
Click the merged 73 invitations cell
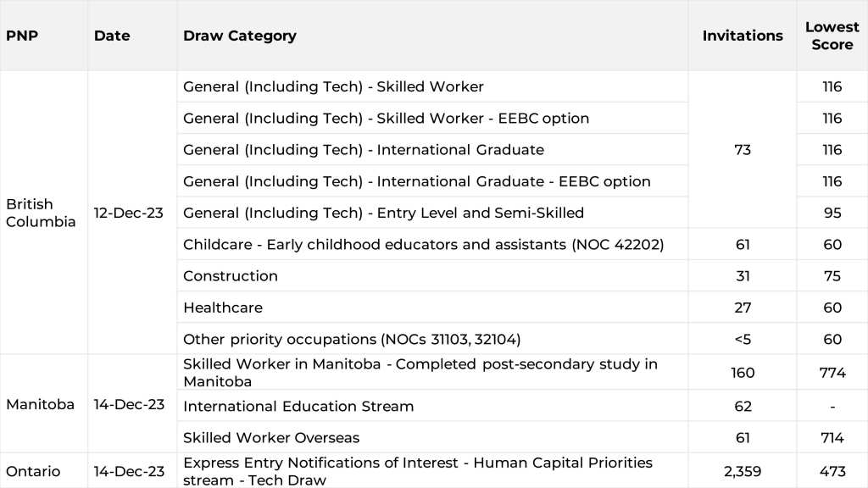coord(743,150)
